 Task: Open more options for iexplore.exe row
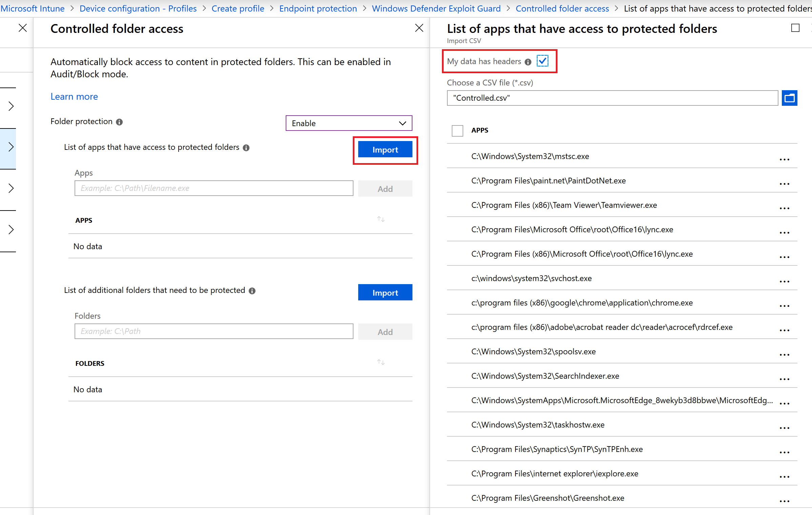pyautogui.click(x=785, y=476)
